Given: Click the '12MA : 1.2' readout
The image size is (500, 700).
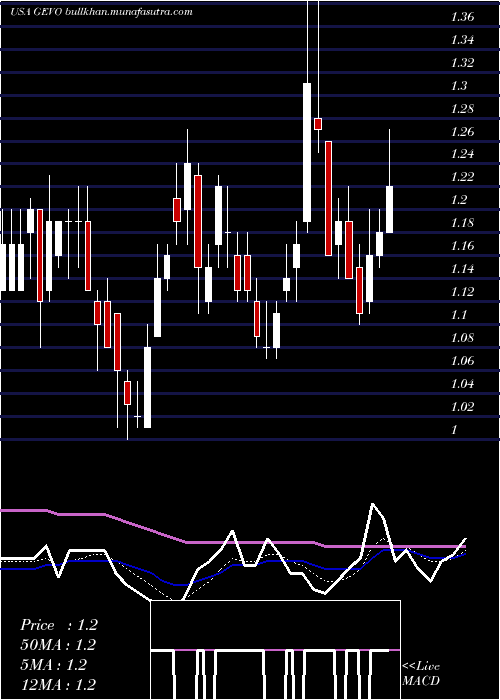Looking at the screenshot, I should 58,684.
